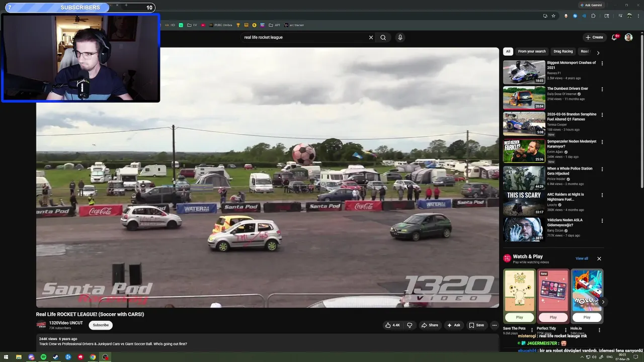
Task: Open options for Hole.io game
Action: [599, 330]
